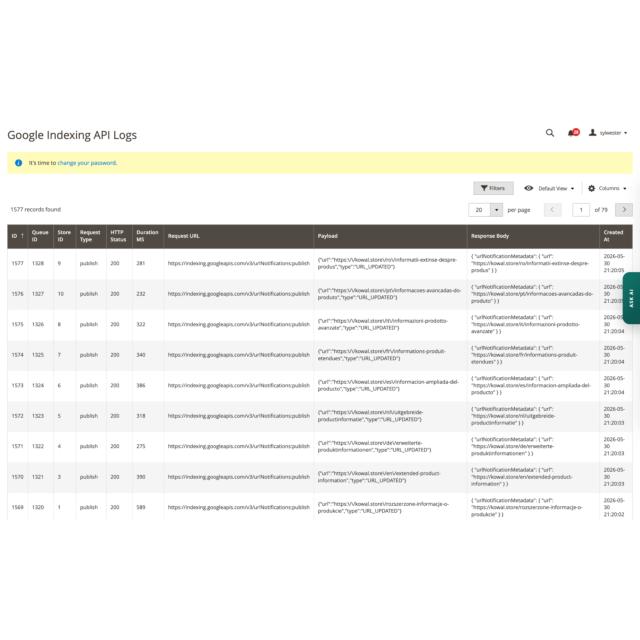Select ID cell 1573
This screenshot has width=640, height=640.
18,385
